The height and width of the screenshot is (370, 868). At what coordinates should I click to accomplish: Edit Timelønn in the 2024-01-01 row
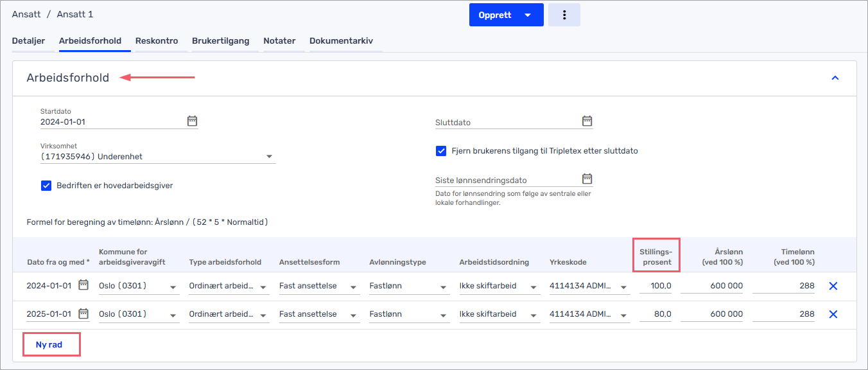[784, 286]
